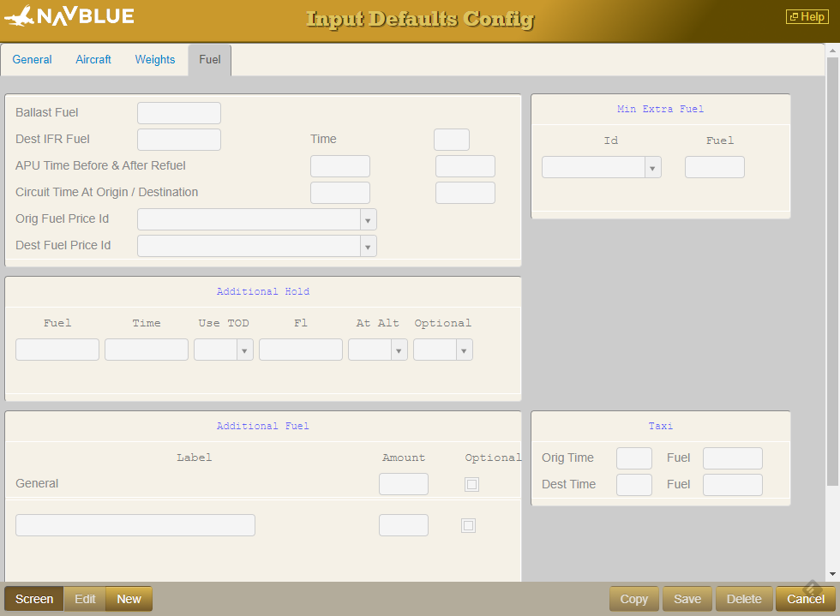Click the Orig Time field in the Taxi panel

(633, 458)
